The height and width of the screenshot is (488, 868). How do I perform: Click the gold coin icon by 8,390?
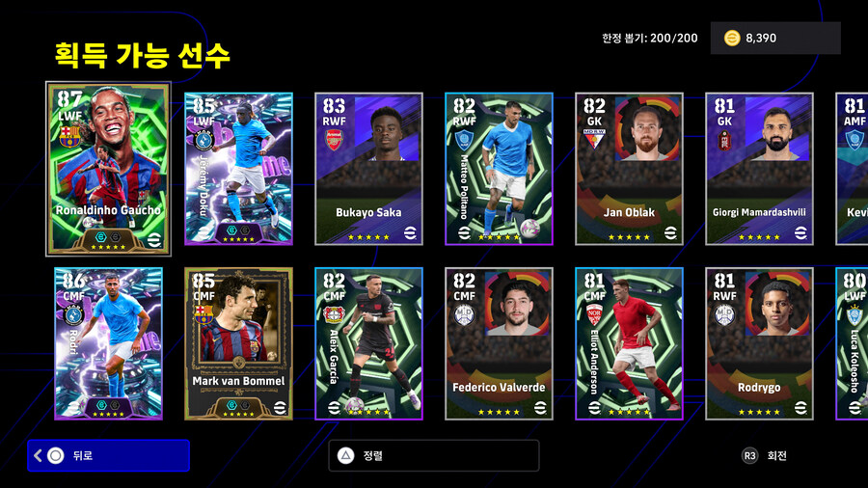732,39
